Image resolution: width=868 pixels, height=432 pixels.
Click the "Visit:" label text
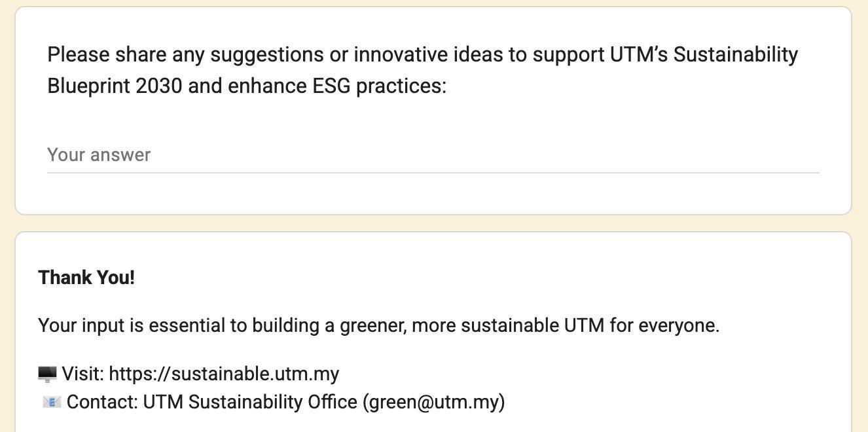coord(83,374)
